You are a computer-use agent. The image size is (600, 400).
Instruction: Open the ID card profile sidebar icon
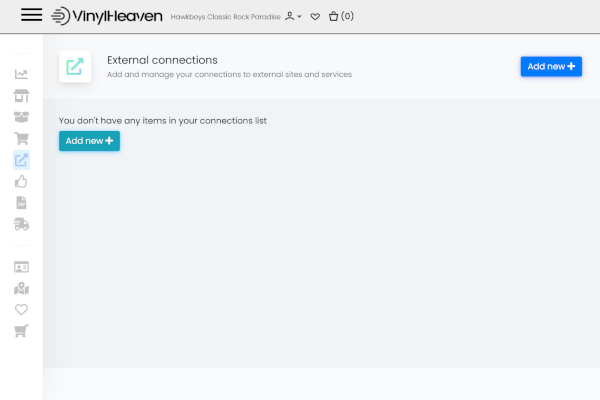tap(21, 267)
